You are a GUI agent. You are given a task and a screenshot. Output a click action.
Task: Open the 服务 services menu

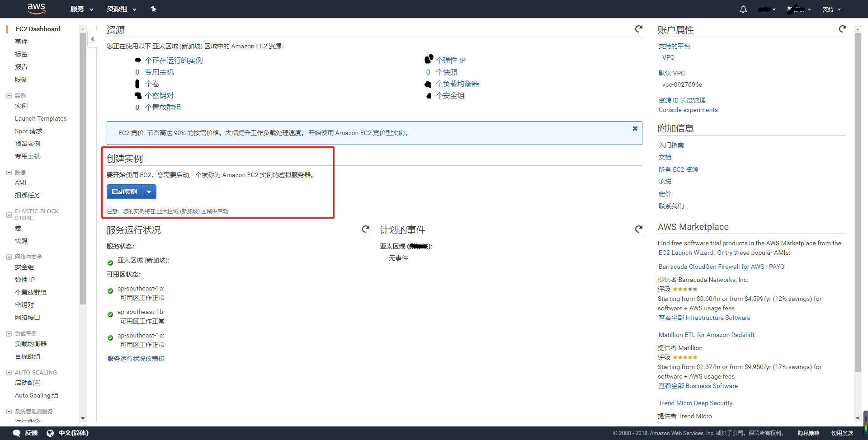tap(82, 9)
